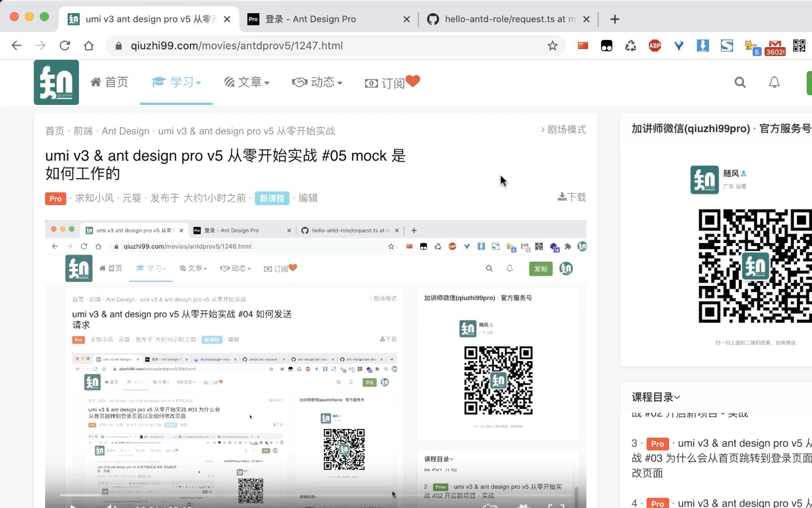Open the browser home page icon
812x508 pixels.
coord(89,46)
